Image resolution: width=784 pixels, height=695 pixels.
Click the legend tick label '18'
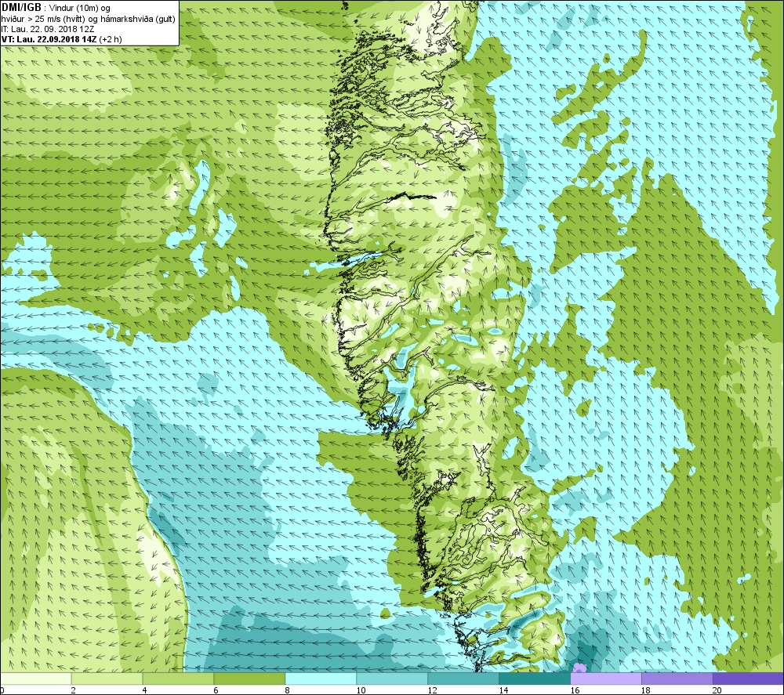(x=646, y=690)
